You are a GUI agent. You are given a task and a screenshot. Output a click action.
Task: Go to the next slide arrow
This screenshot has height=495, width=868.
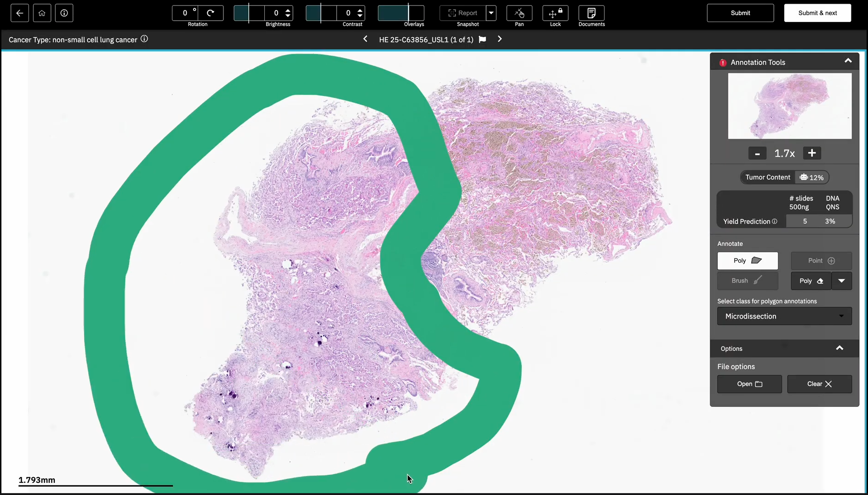click(500, 40)
